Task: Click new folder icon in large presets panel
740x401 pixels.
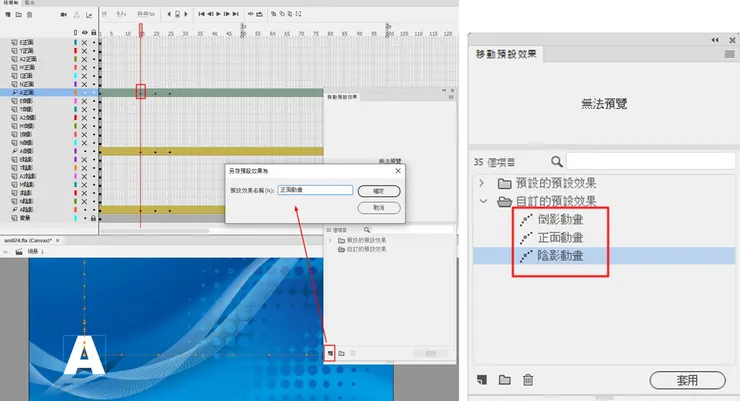Action: 505,380
